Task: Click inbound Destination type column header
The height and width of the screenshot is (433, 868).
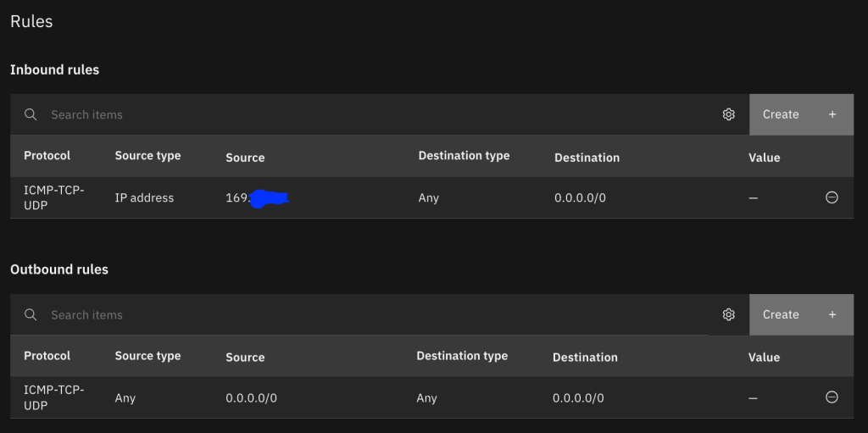Action: tap(464, 156)
